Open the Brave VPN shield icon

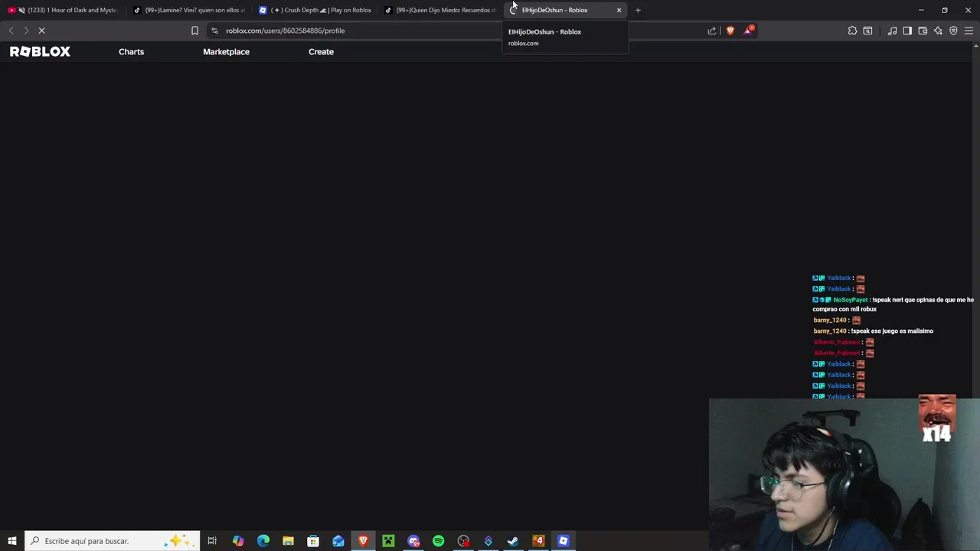pyautogui.click(x=953, y=31)
